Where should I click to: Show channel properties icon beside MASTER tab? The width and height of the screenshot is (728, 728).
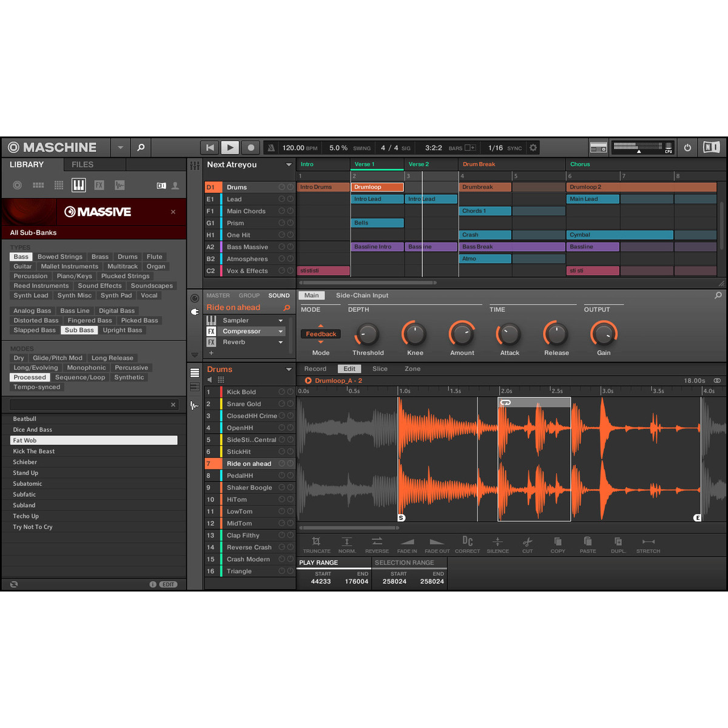tap(195, 298)
